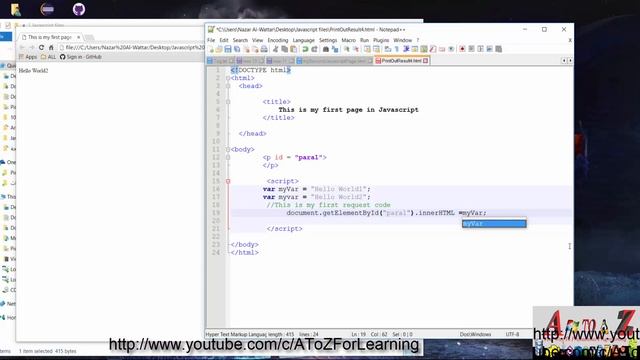This screenshot has height=360, width=640.
Task: Select the highlighted myVar autocomplete suggestion
Action: coord(494,224)
